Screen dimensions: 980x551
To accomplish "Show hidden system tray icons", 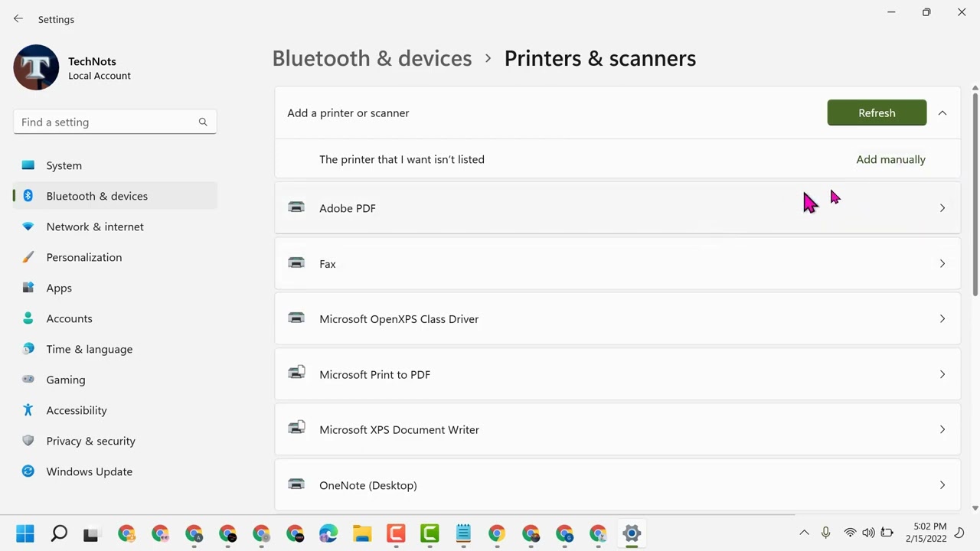I will 804,533.
